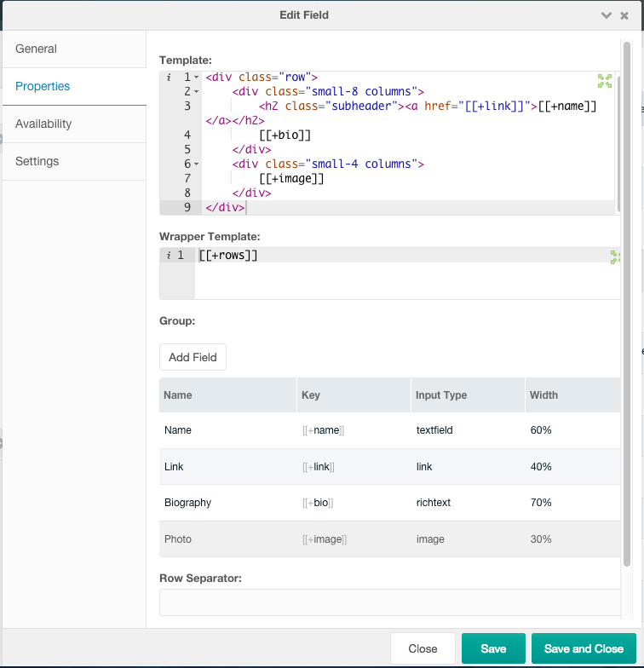Screen dimensions: 644x668
Task: Click the closing </div> on Template line 9
Action: point(225,208)
